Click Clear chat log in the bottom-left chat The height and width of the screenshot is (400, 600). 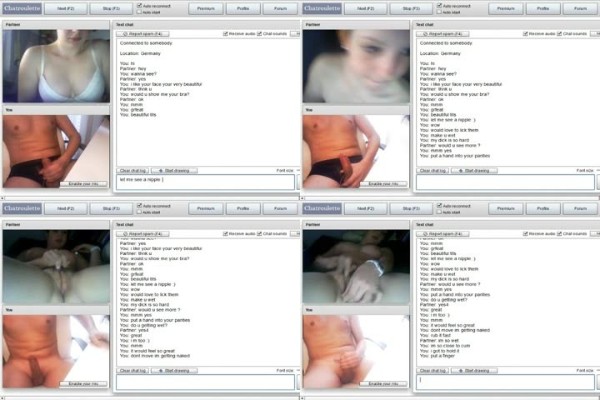(x=132, y=370)
